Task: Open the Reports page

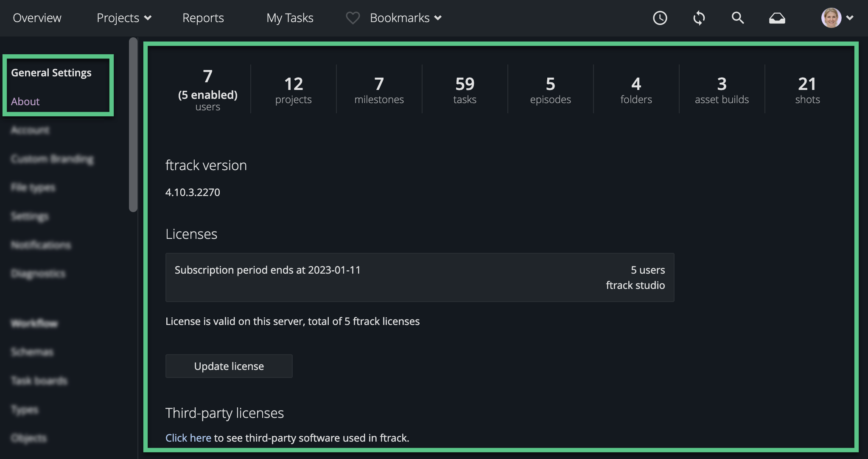Action: 203,18
